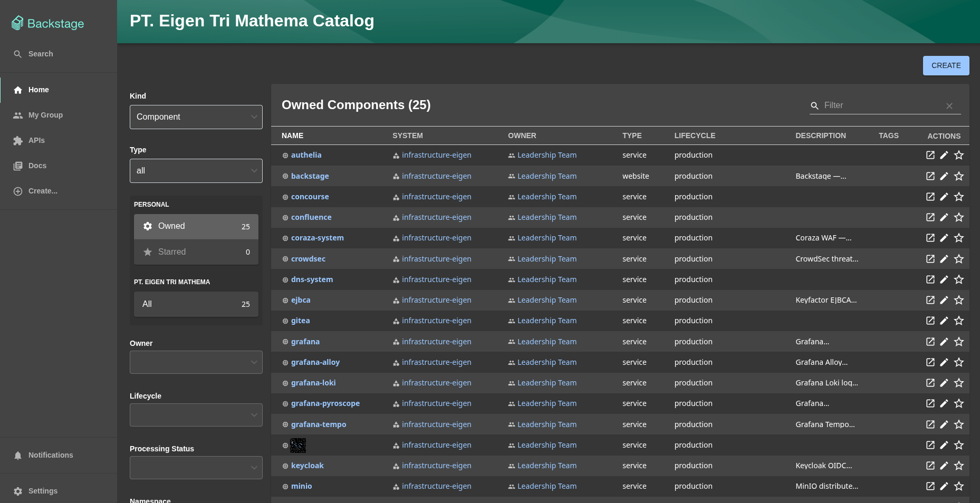This screenshot has height=503, width=980.
Task: Edit the grafana-pyroscope entity
Action: point(944,403)
